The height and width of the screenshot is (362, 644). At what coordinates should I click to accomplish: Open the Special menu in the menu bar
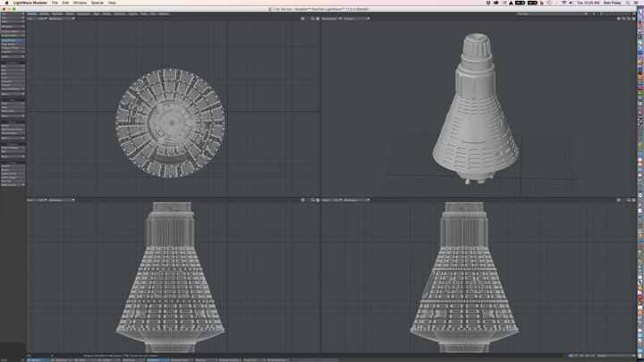tap(97, 3)
